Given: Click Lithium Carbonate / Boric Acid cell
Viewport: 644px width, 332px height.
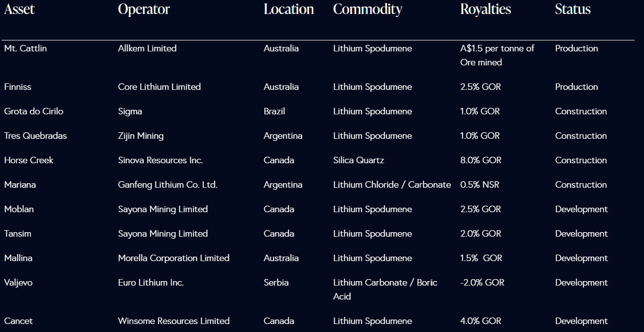Looking at the screenshot, I should point(385,290).
